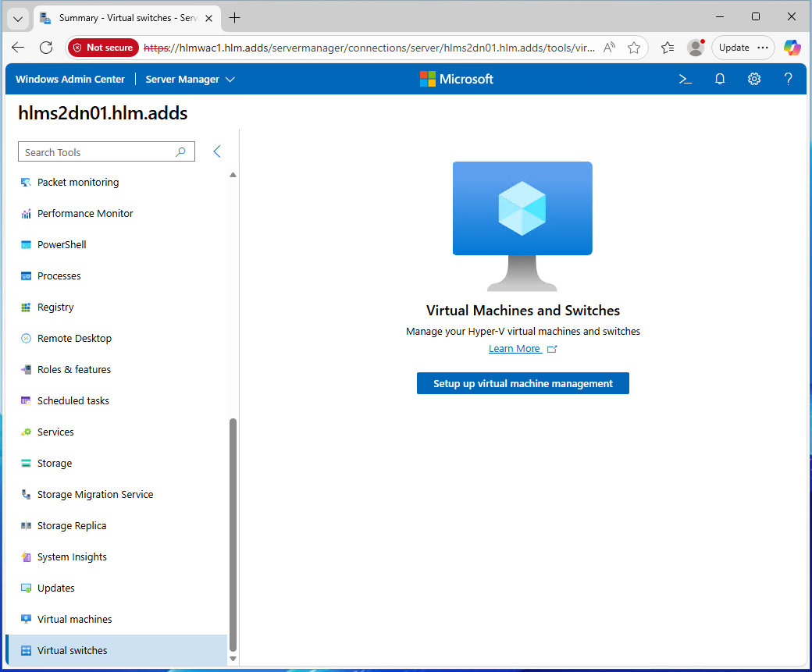Open Storage Migration Service tool

94,494
